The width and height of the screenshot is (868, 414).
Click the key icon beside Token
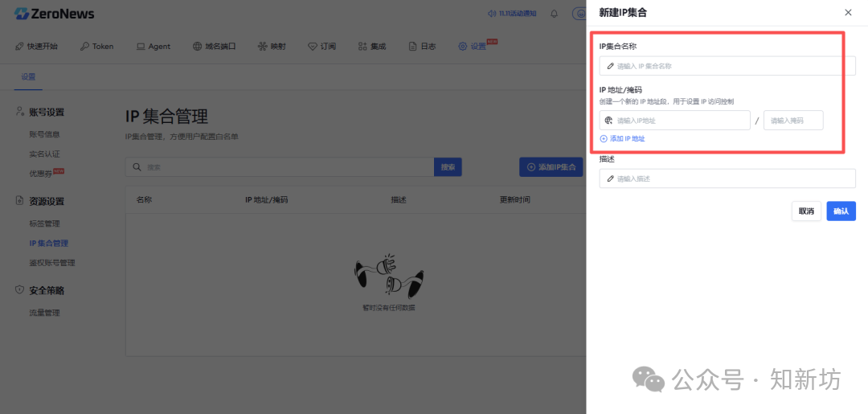(84, 47)
